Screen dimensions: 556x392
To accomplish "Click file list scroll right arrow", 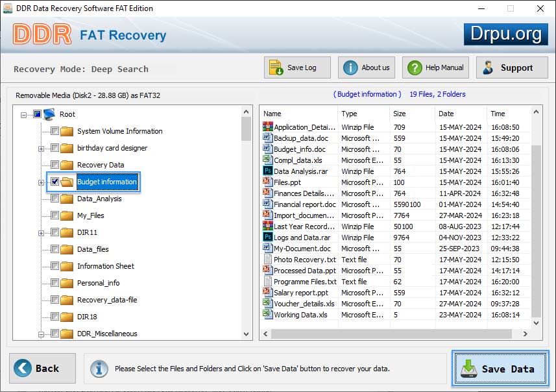I will pyautogui.click(x=526, y=334).
